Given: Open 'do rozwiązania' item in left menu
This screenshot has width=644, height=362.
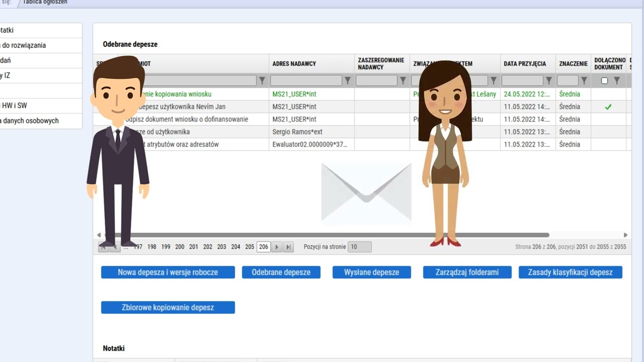Looking at the screenshot, I should 40,45.
